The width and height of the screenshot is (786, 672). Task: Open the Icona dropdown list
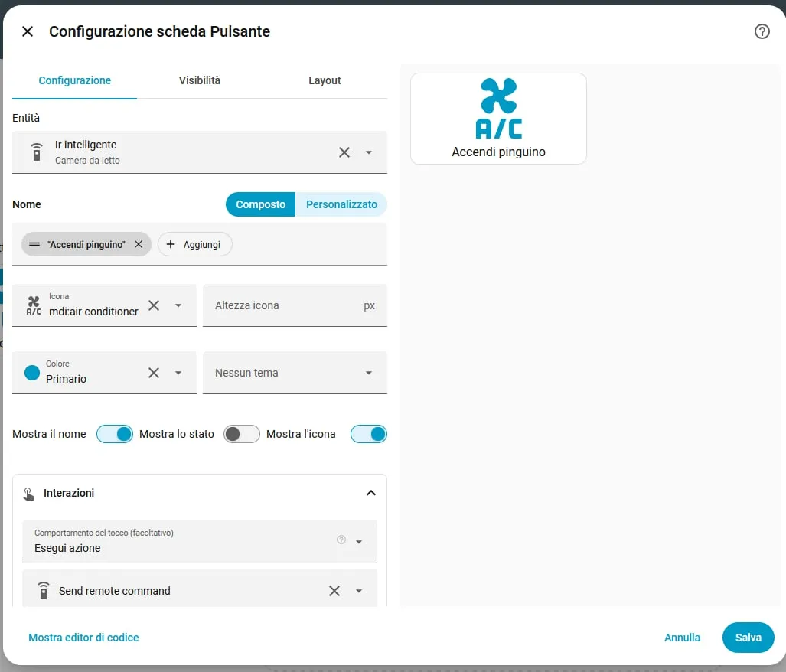pos(178,305)
